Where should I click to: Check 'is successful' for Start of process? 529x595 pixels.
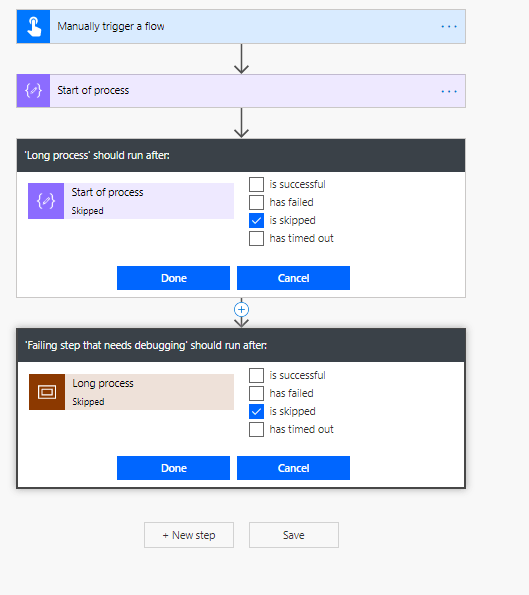pos(257,184)
